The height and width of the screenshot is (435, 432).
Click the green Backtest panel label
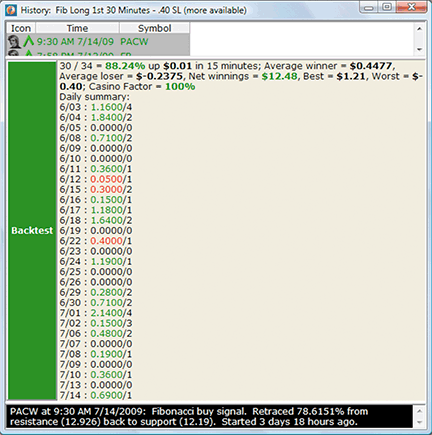32,231
